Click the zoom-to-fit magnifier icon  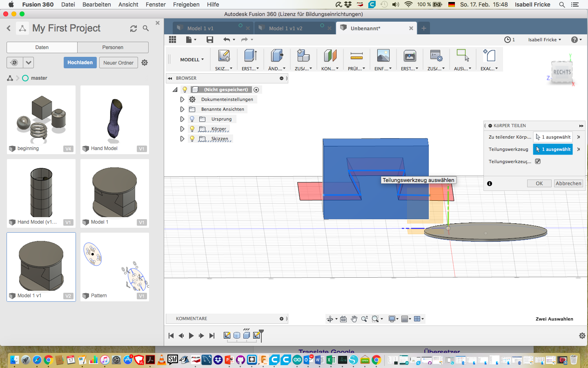point(375,319)
